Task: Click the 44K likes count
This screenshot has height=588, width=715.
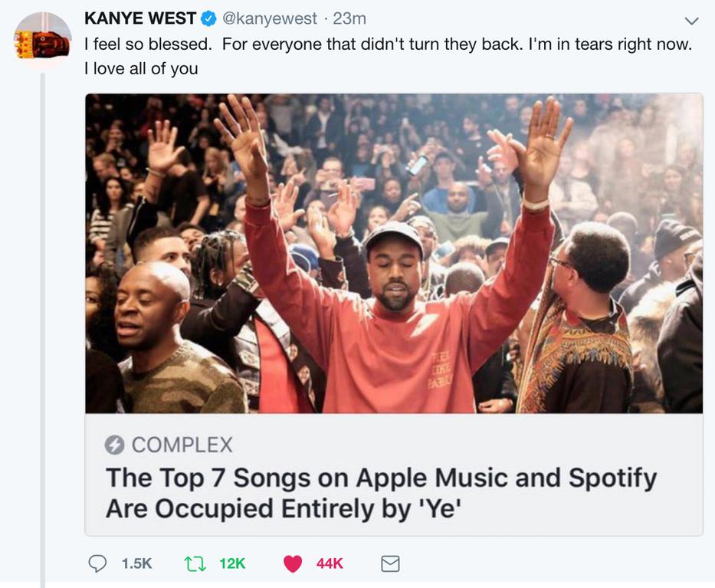Action: (330, 563)
